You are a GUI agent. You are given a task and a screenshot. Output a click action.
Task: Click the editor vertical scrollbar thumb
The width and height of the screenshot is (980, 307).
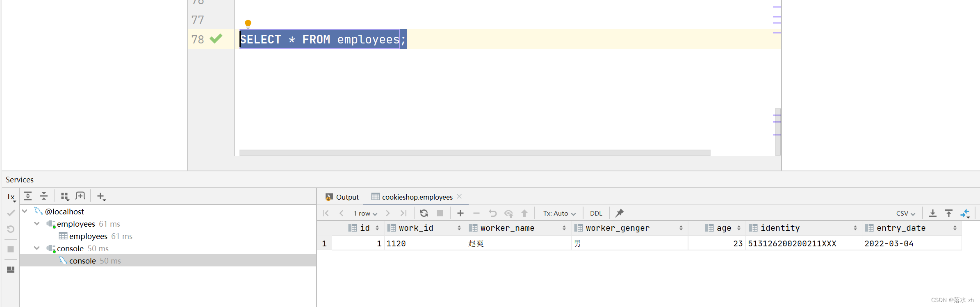point(778,132)
